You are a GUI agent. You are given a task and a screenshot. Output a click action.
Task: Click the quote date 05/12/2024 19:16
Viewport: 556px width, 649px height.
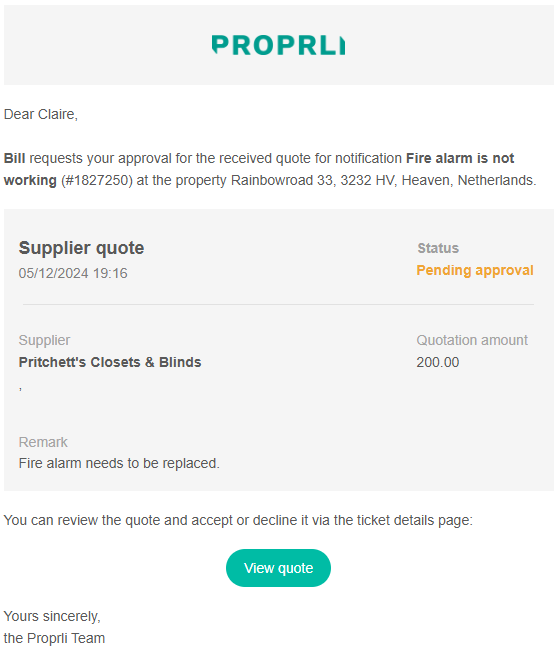tap(73, 273)
